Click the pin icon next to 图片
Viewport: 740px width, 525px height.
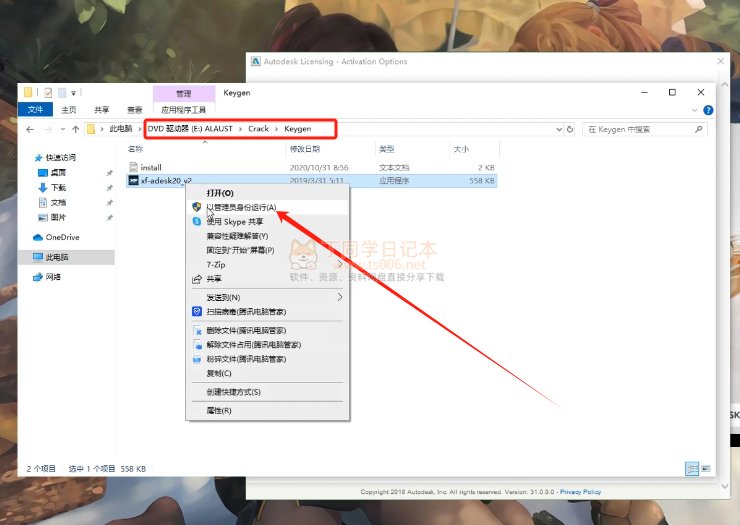coord(109,218)
